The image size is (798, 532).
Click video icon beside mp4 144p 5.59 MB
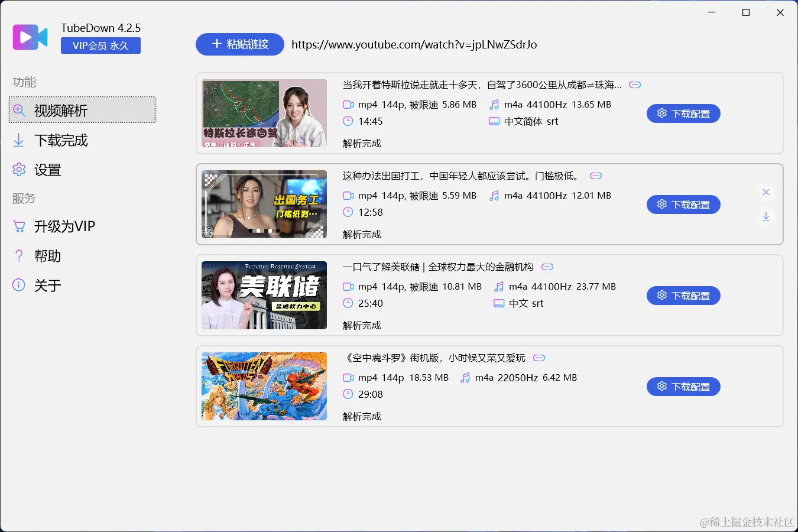click(348, 196)
